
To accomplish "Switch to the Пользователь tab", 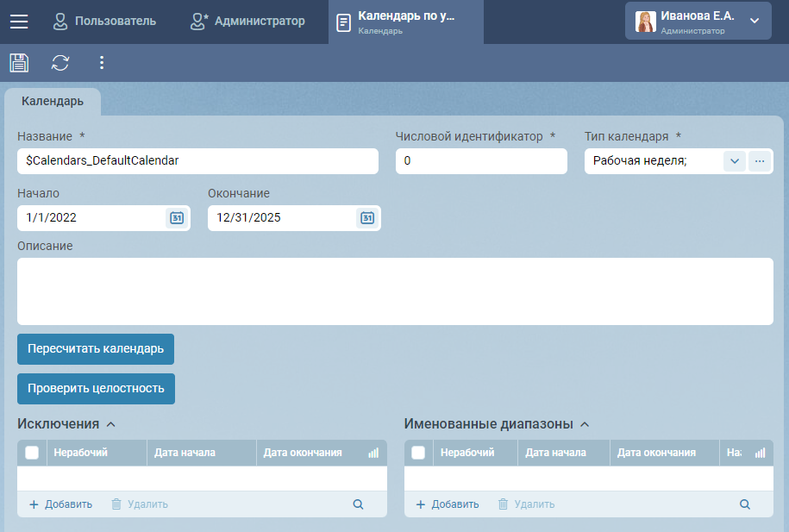I will 104,22.
